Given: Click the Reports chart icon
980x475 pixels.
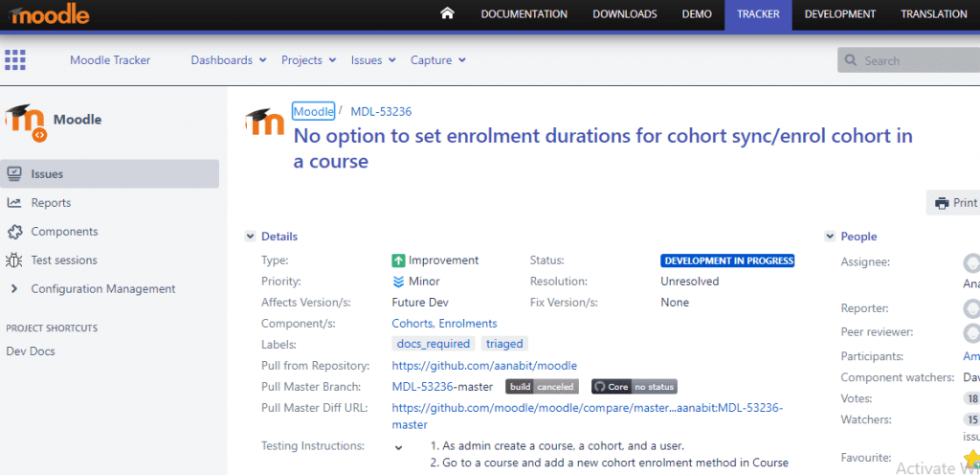Looking at the screenshot, I should (x=13, y=202).
